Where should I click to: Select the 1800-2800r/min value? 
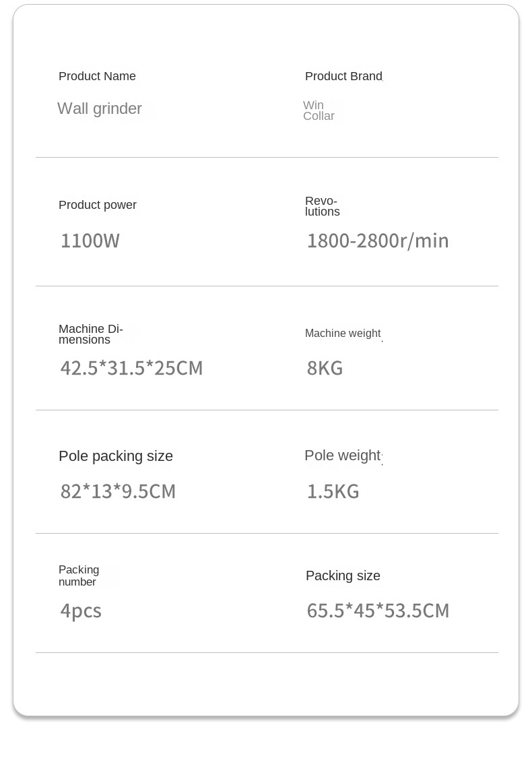point(378,241)
